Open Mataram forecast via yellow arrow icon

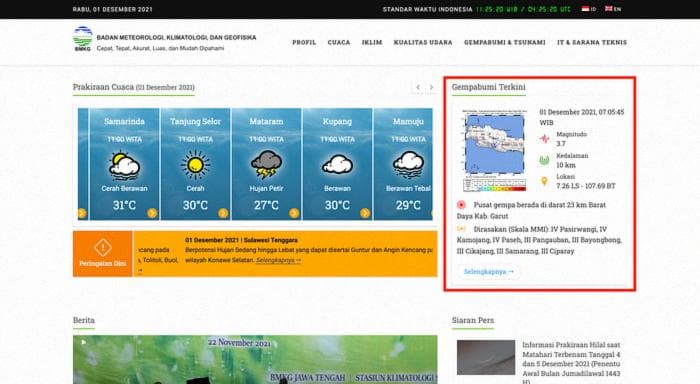294,213
